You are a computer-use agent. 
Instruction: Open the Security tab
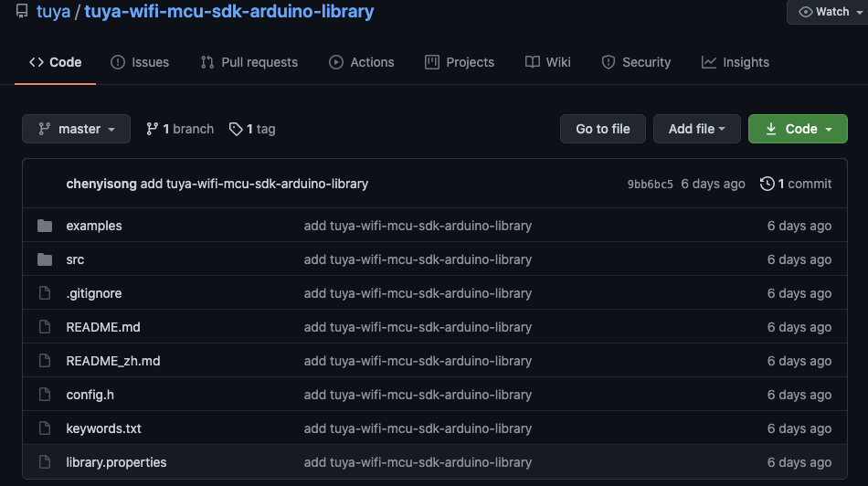coord(636,62)
